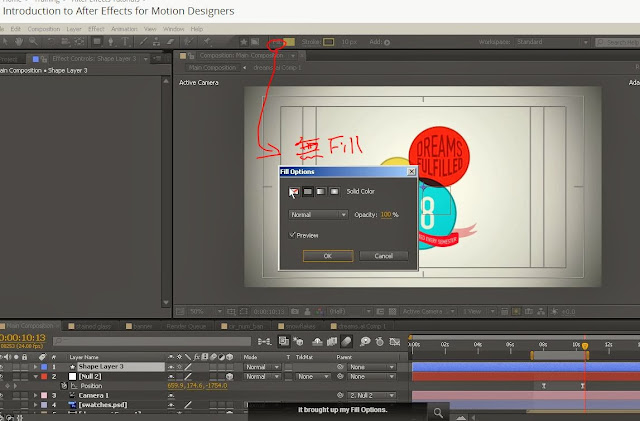Image resolution: width=640 pixels, height=421 pixels.
Task: Choose the Solid Color fill type icon
Action: tap(308, 191)
